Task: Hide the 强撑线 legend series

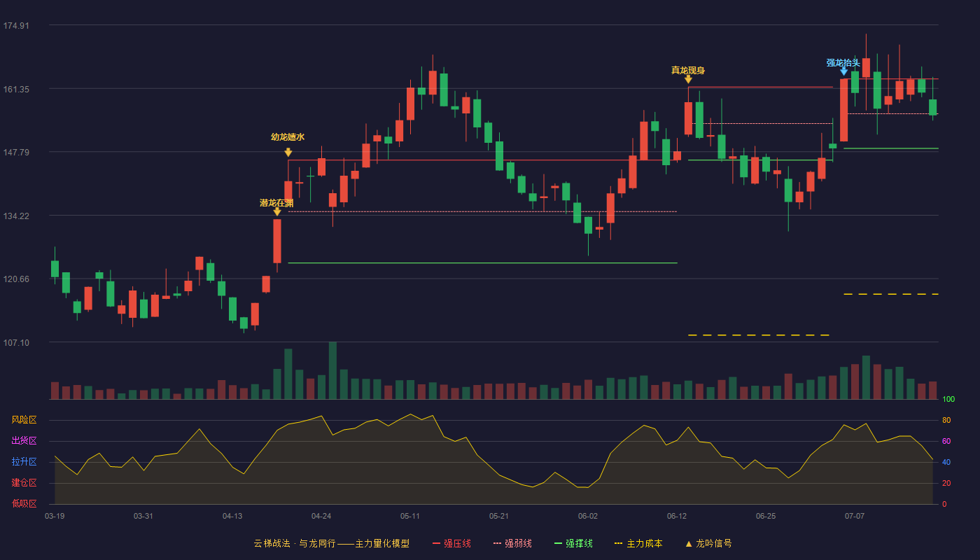Action: 573,543
